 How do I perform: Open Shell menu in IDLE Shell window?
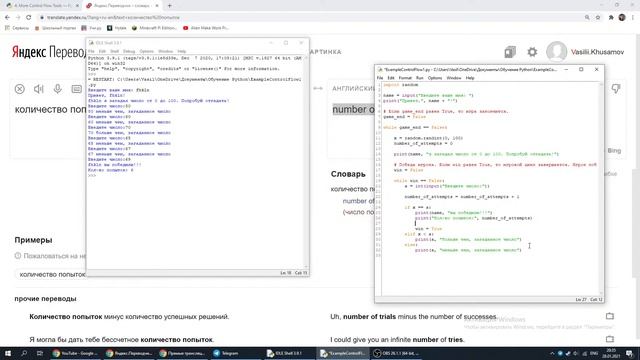click(115, 51)
